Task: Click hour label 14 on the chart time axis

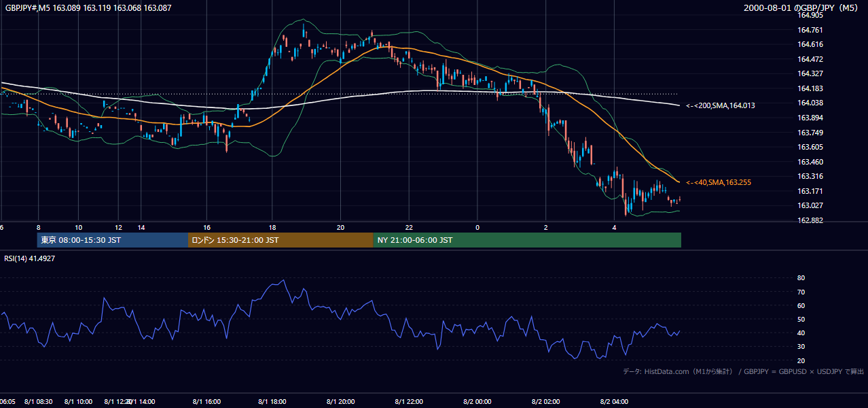Action: 141,228
